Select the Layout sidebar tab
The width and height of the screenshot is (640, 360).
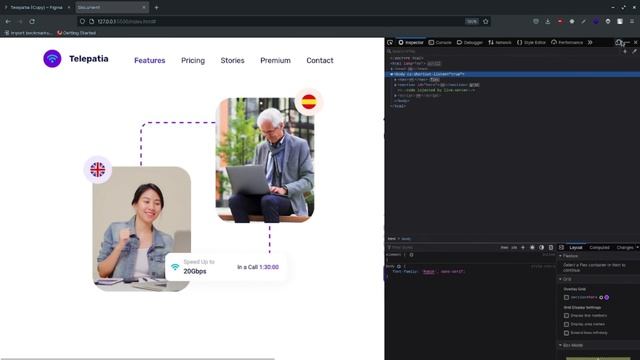[x=576, y=247]
